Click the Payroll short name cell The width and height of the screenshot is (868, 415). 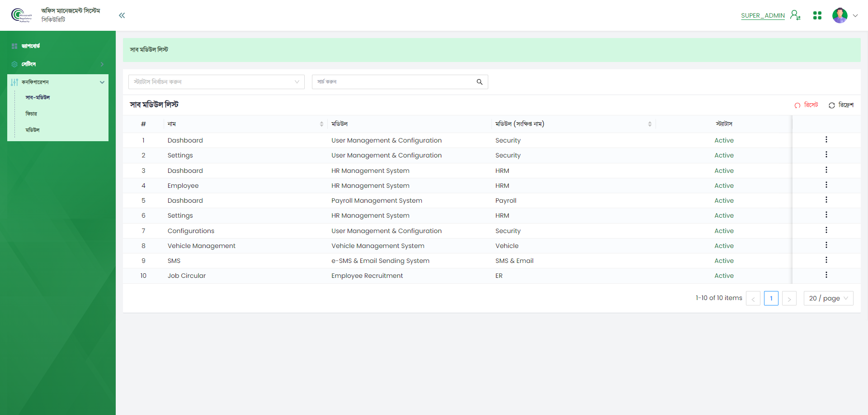coord(506,200)
